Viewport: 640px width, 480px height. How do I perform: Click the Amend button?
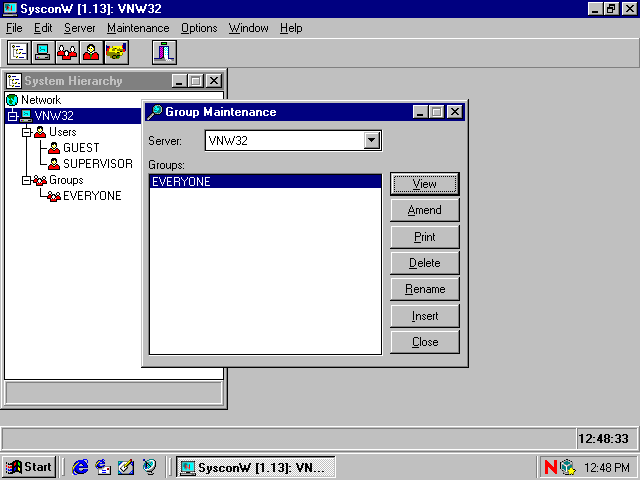pyautogui.click(x=424, y=210)
